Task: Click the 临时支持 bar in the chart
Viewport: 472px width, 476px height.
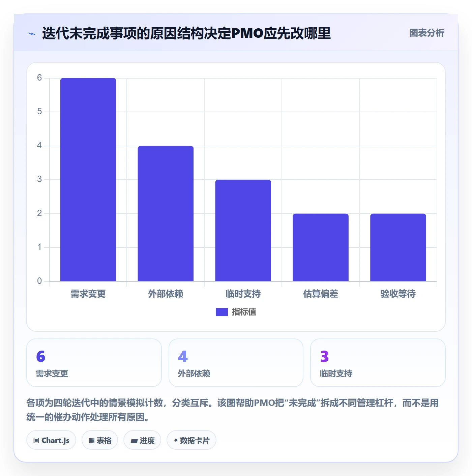Action: click(x=243, y=230)
